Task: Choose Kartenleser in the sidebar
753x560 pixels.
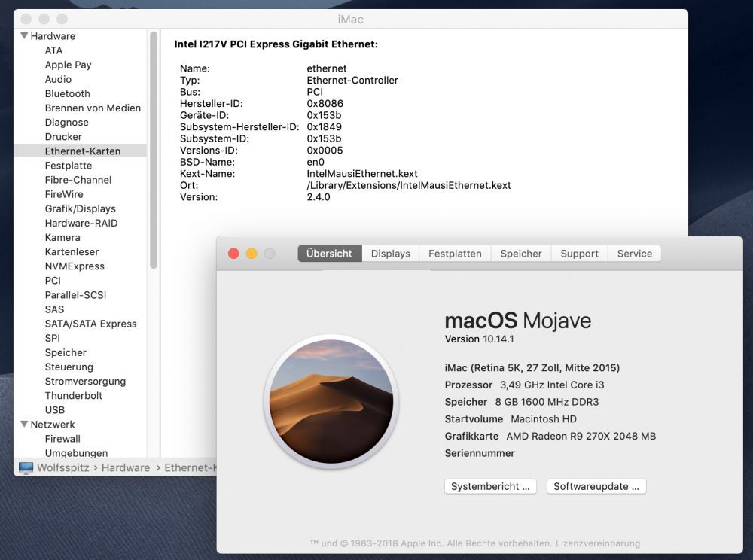Action: pyautogui.click(x=72, y=252)
